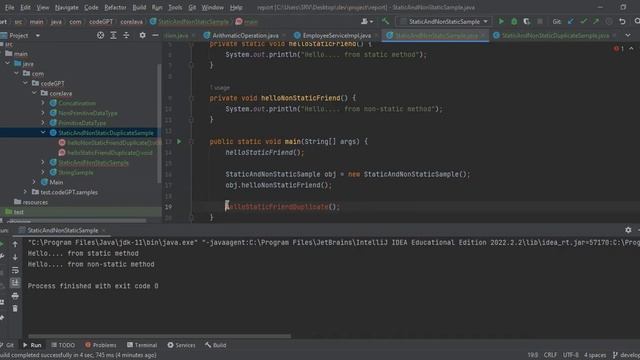Stop the running process in the main toolbar
This screenshot has width=640, height=360.
coord(540,21)
